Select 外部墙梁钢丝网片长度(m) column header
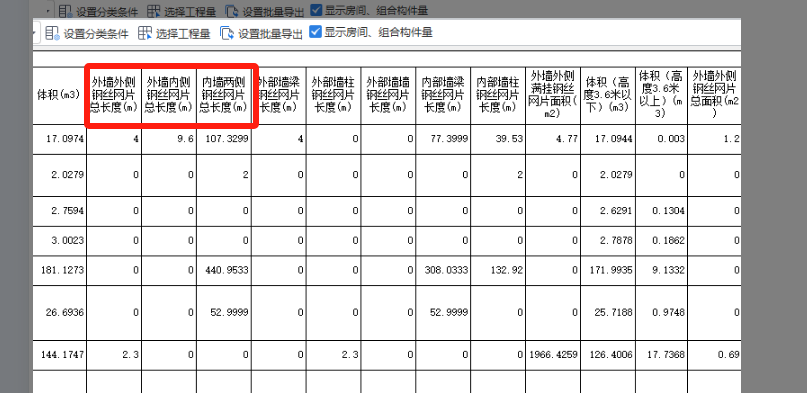Viewport: 807px width, 393px height. pyautogui.click(x=279, y=95)
